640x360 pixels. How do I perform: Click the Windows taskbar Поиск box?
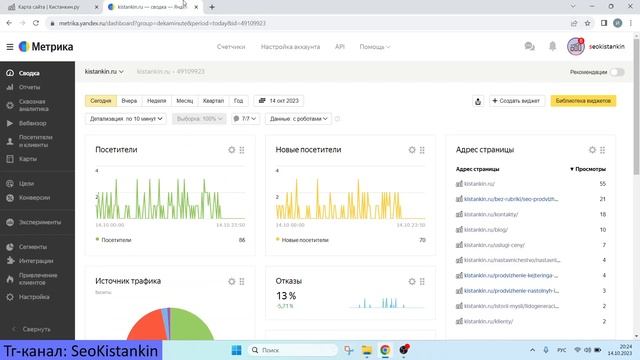(292, 350)
